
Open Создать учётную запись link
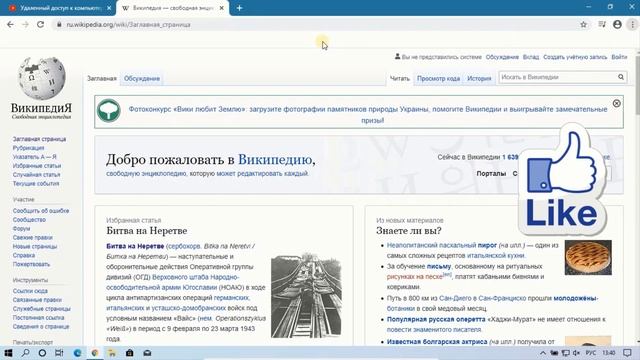pyautogui.click(x=575, y=57)
